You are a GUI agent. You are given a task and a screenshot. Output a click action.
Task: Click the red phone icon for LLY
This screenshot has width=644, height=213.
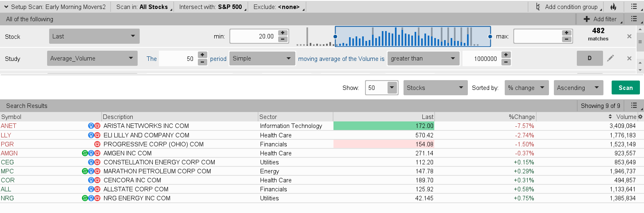[98, 135]
